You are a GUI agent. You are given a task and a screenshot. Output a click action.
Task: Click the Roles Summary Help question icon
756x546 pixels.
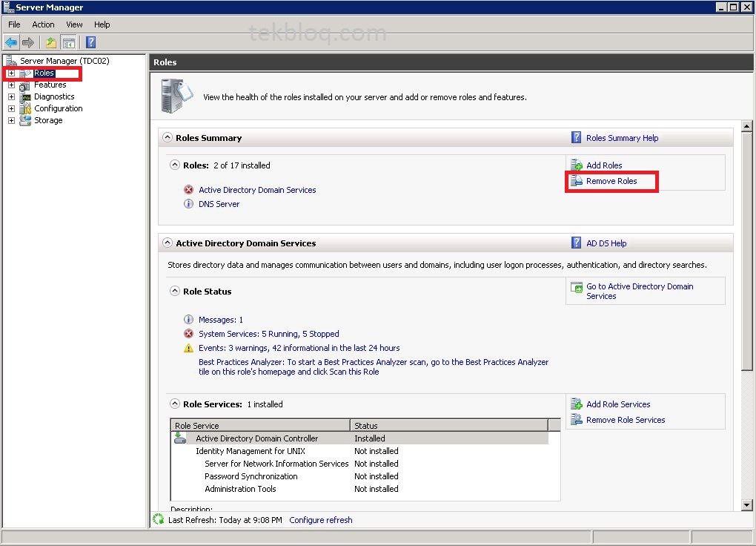576,137
